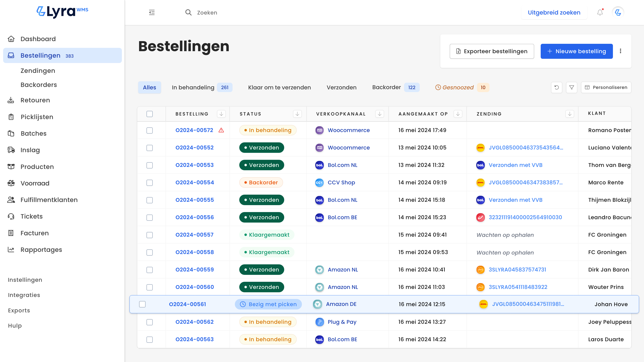The height and width of the screenshot is (362, 644).
Task: Open the notifications bell
Action: click(x=600, y=13)
